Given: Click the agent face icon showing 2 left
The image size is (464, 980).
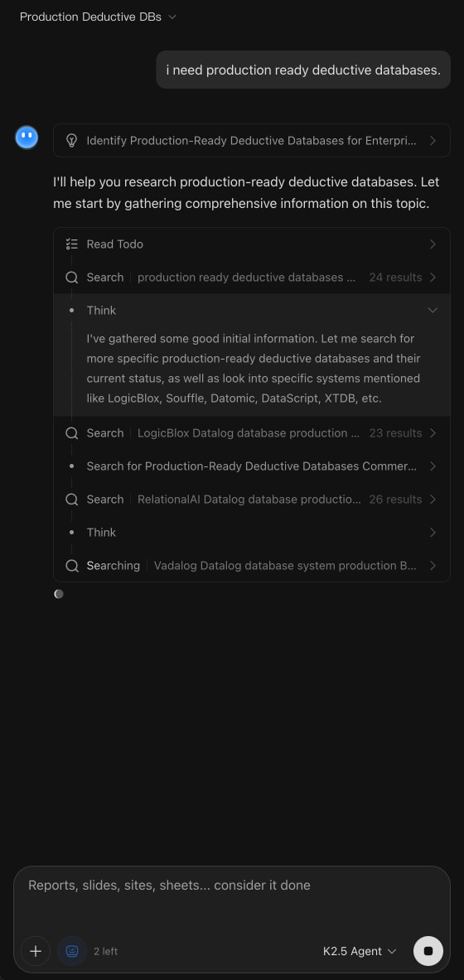Looking at the screenshot, I should (x=73, y=951).
